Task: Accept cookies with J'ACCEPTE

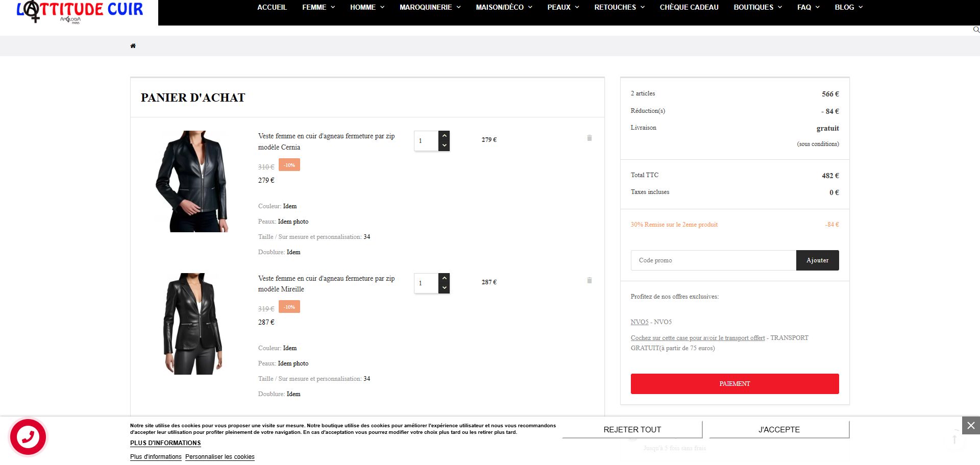Action: [x=779, y=430]
